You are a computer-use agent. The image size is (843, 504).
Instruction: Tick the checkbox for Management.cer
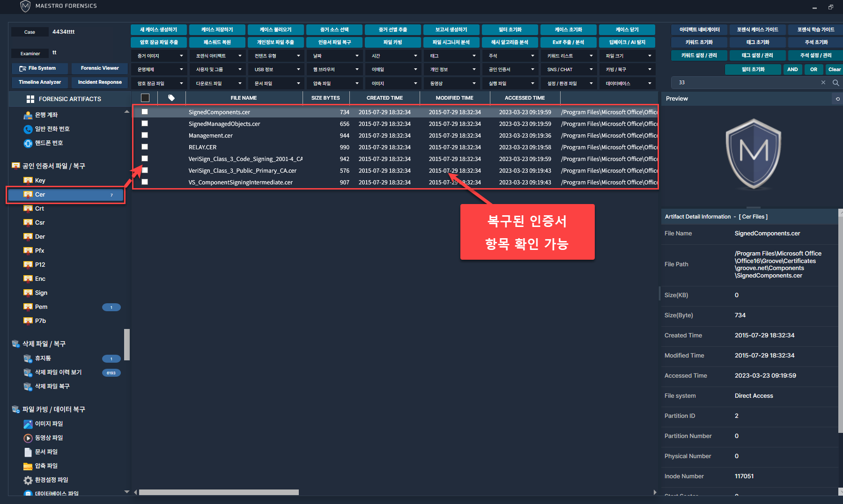coord(145,135)
